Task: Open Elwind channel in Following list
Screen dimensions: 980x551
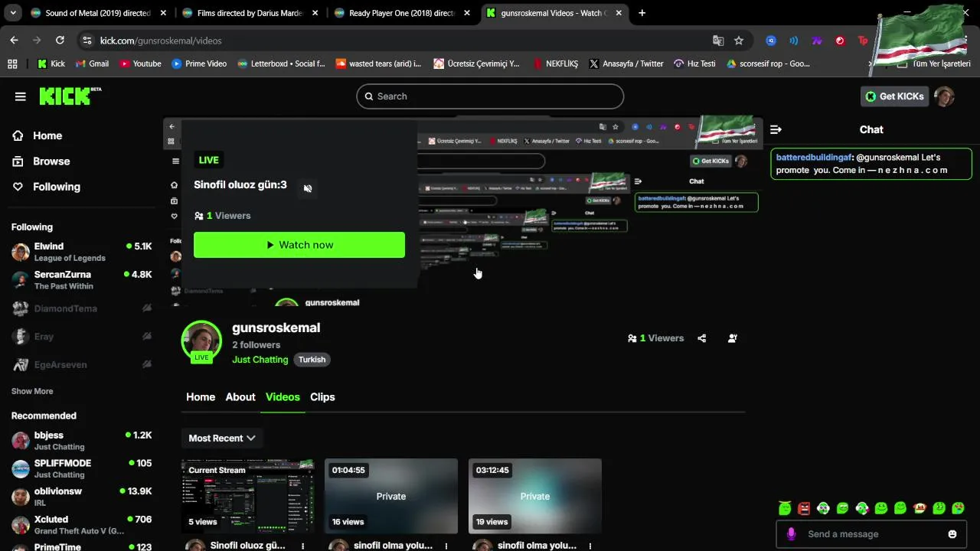Action: pos(82,252)
